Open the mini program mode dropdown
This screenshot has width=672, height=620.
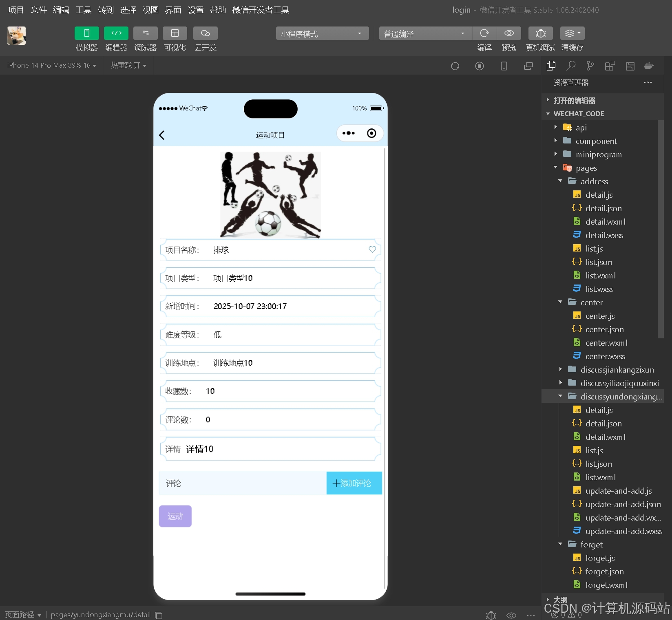coord(322,33)
